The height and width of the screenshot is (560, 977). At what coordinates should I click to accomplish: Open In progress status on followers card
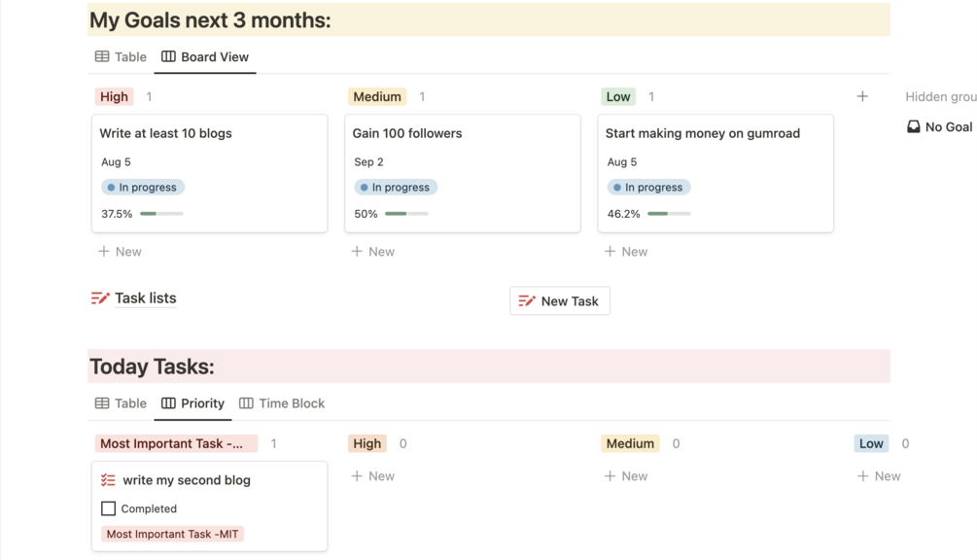[x=396, y=188]
